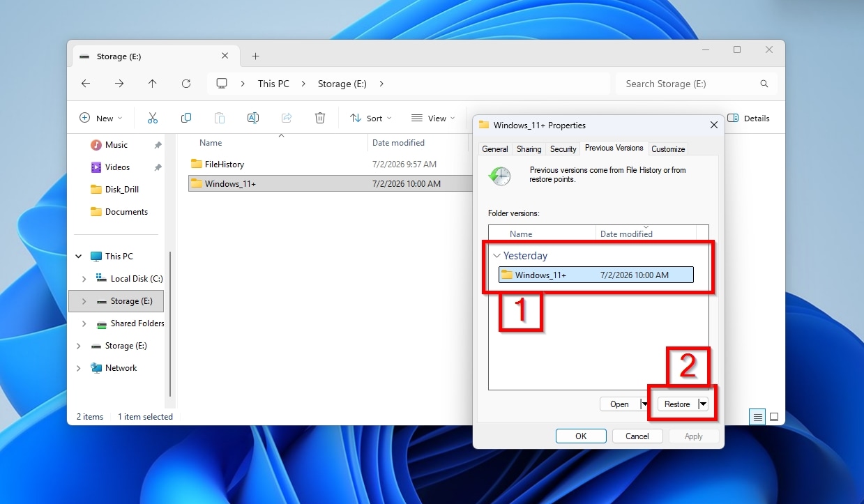
Task: Click the computer icon in address bar
Action: tap(222, 84)
